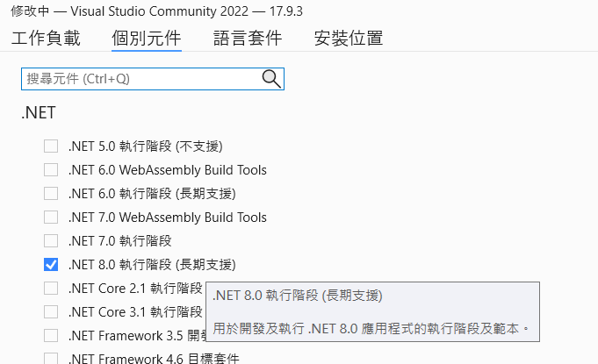Screen dimensions: 598x364
Task: Focus the 搜尋元件 search field
Action: (153, 79)
